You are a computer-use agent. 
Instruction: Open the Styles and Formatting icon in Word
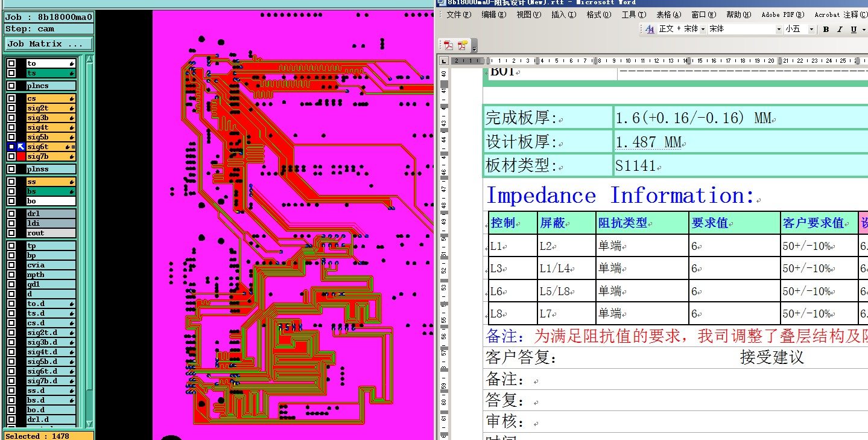point(650,29)
